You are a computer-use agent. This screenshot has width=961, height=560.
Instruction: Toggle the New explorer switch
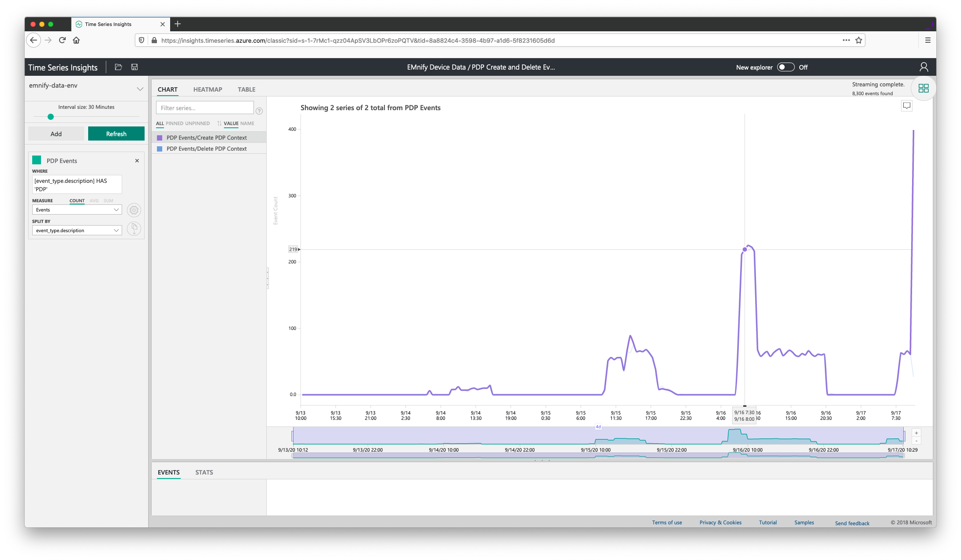point(786,67)
